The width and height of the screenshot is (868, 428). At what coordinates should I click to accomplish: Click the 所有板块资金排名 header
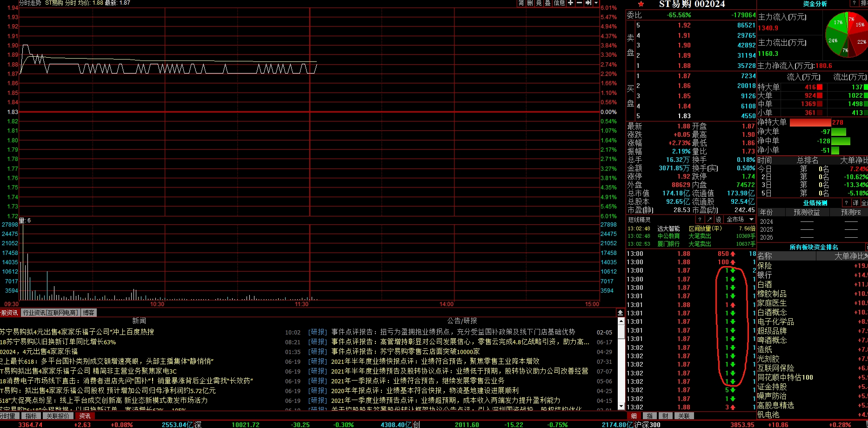click(814, 247)
